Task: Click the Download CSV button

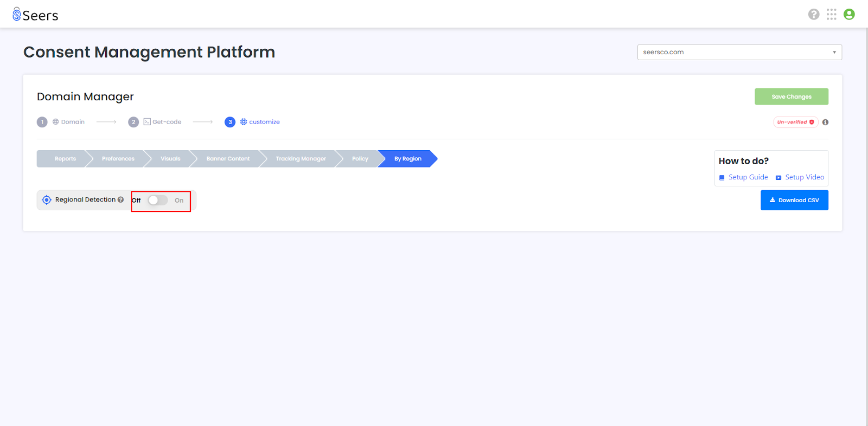Action: click(x=794, y=200)
